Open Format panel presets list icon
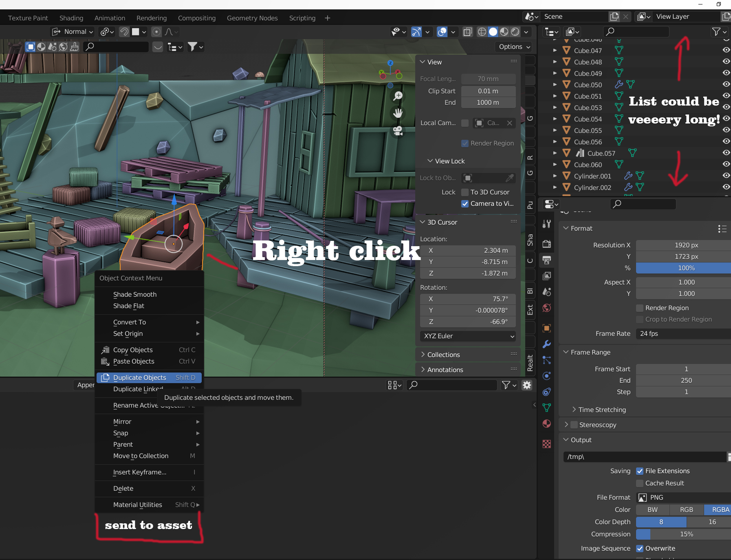The image size is (731, 560). pos(722,229)
